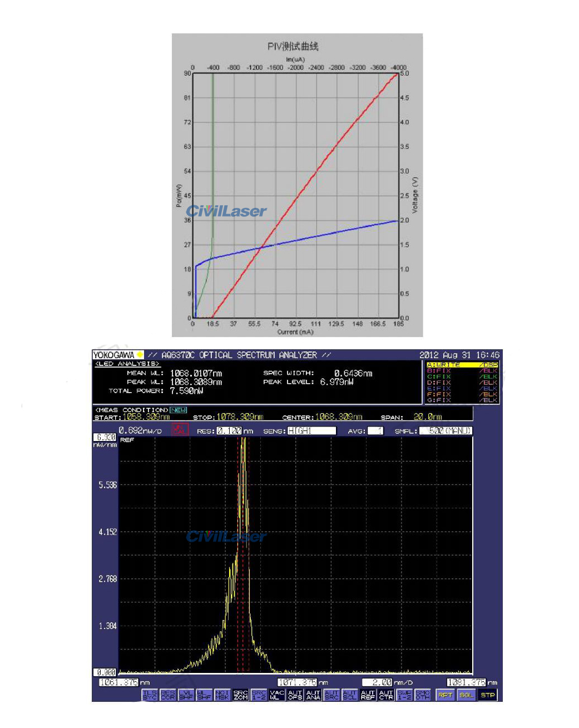
Task: Select the AUT CTR auto center icon
Action: click(386, 695)
